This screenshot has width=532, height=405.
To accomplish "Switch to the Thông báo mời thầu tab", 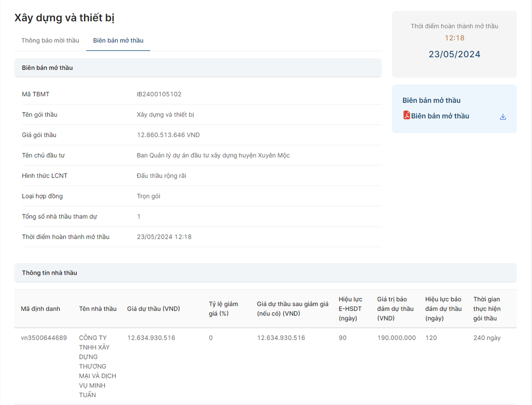I will point(50,40).
